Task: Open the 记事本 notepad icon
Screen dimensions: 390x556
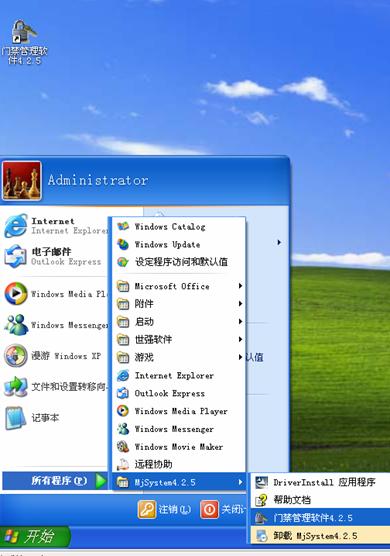Action: (x=16, y=418)
